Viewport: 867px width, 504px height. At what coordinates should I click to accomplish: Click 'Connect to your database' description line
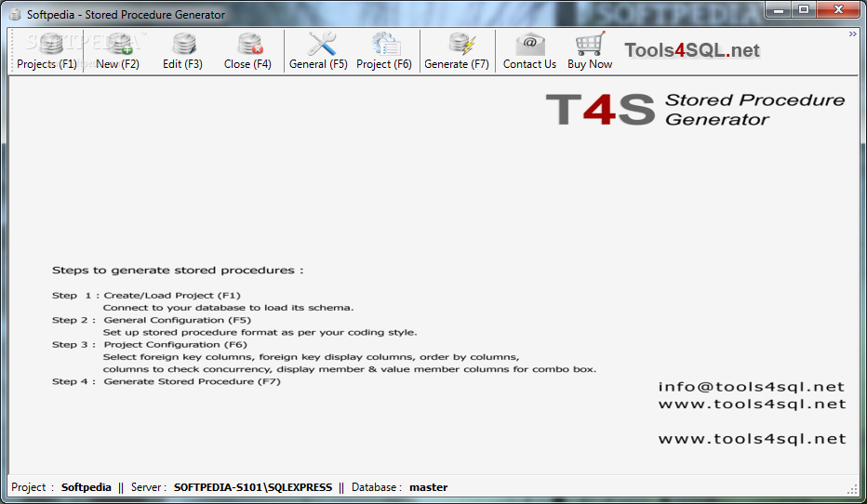click(228, 307)
